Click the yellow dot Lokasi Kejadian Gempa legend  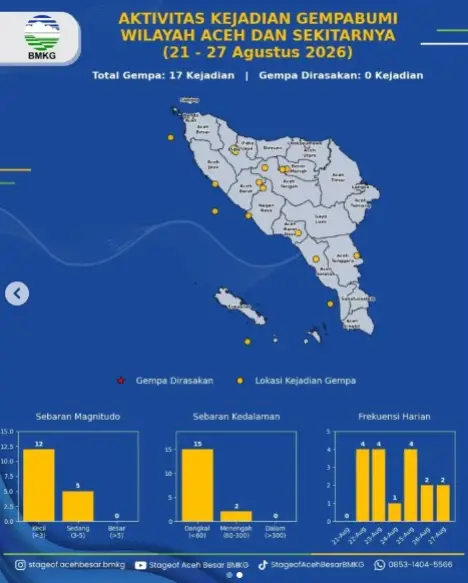[x=240, y=380]
